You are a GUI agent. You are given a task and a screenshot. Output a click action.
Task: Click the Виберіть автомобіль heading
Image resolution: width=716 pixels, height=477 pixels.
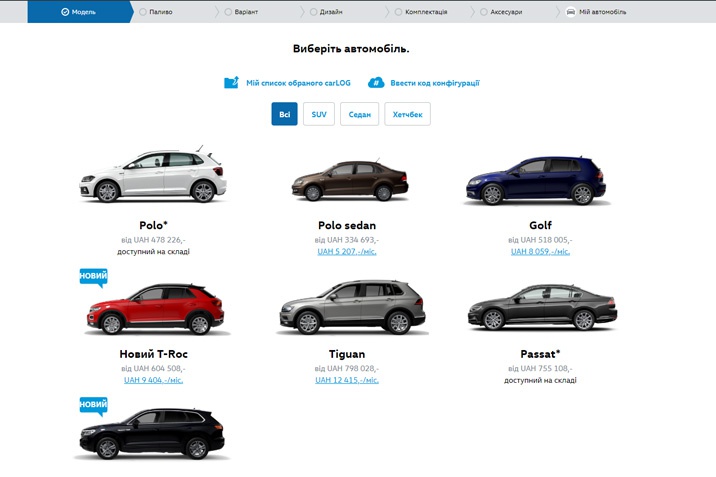[351, 49]
